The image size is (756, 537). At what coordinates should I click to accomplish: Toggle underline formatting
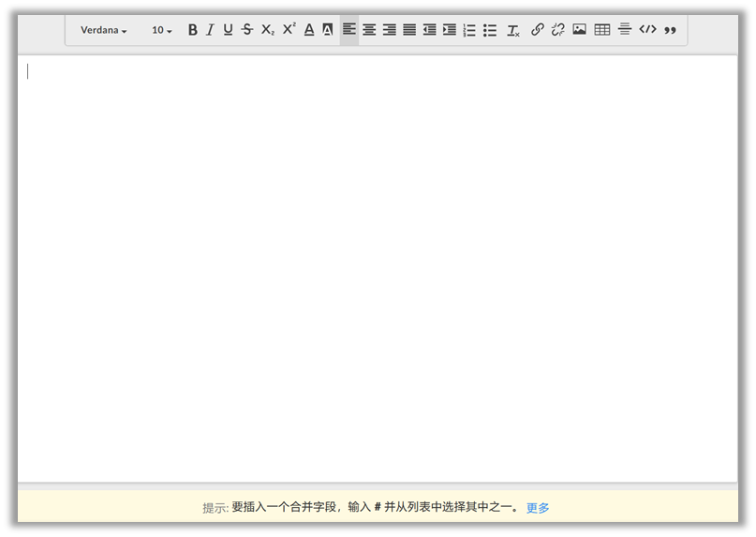pos(228,30)
